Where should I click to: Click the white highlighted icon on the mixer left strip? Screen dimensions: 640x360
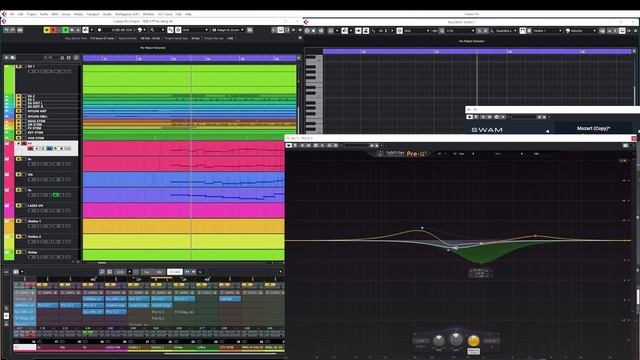tap(6, 316)
